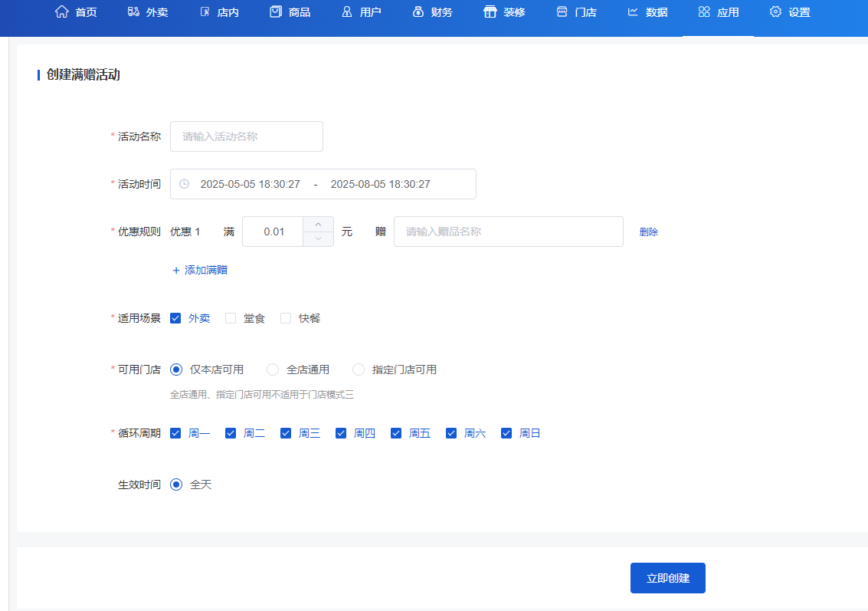This screenshot has height=611, width=868.
Task: Uncheck 周日 in 循环周期
Action: pyautogui.click(x=506, y=433)
